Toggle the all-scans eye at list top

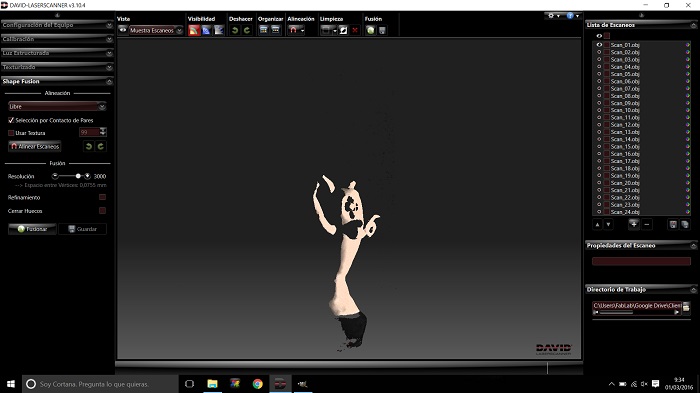tap(599, 36)
